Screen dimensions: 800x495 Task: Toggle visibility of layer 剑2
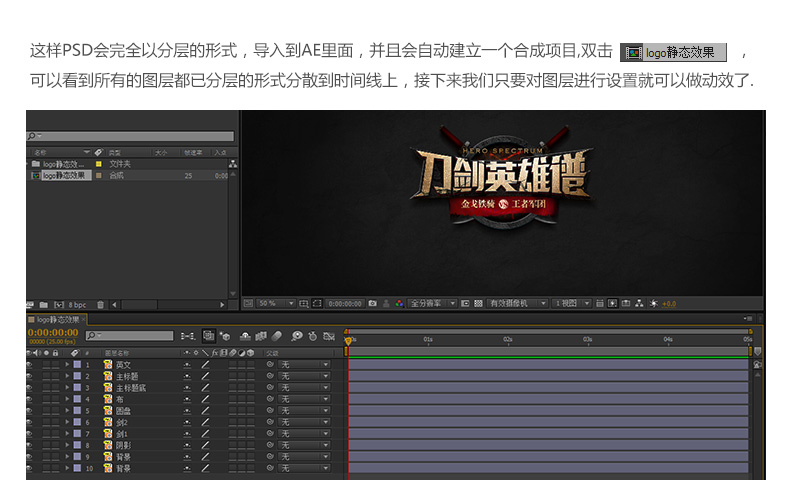click(x=29, y=422)
